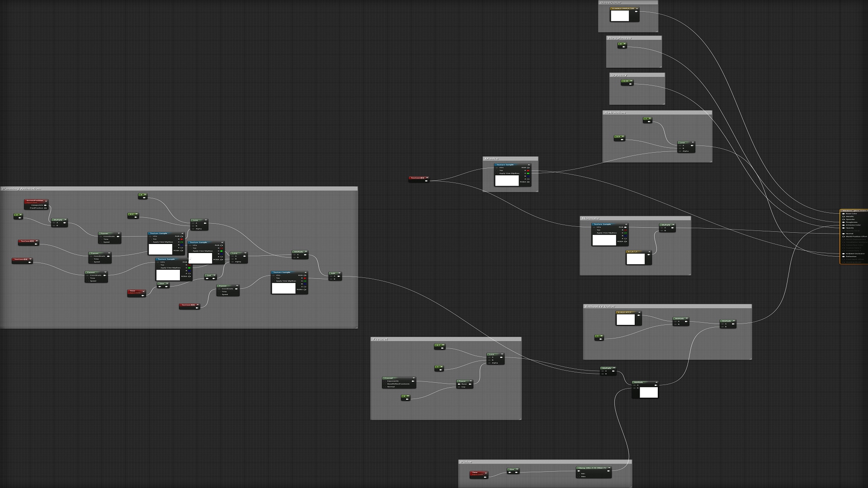This screenshot has width=868, height=488.
Task: Click the R output pin on the Normals Texture Sample
Action: [626, 230]
